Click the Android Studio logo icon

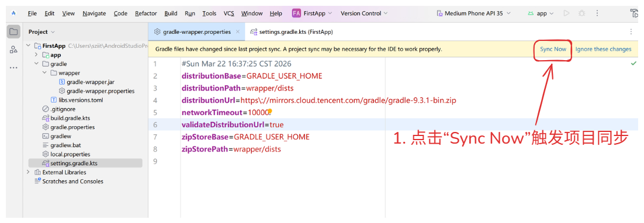tap(13, 13)
